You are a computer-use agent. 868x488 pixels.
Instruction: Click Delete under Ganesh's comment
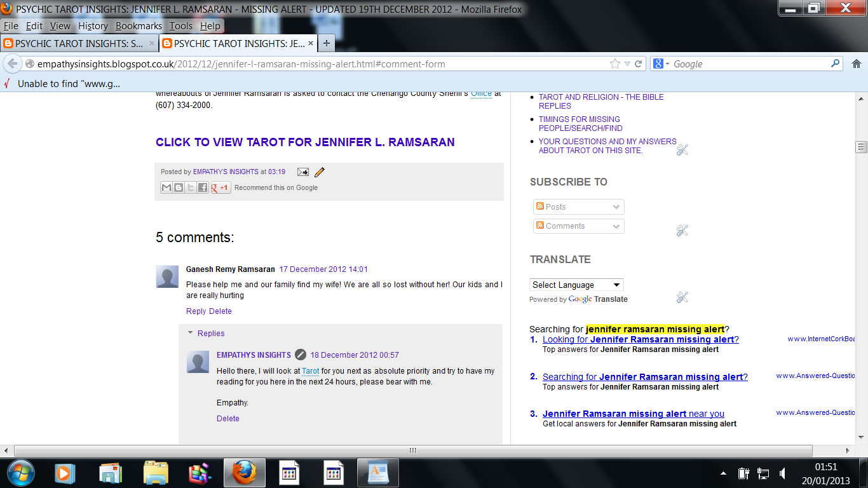coord(220,311)
